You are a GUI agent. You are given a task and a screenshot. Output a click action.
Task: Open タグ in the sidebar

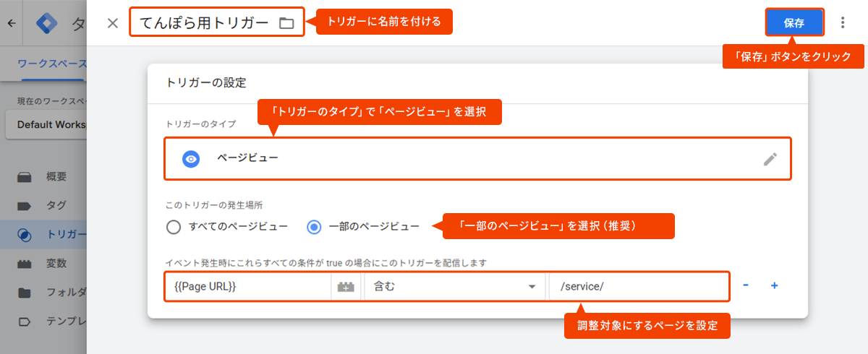coord(43,205)
